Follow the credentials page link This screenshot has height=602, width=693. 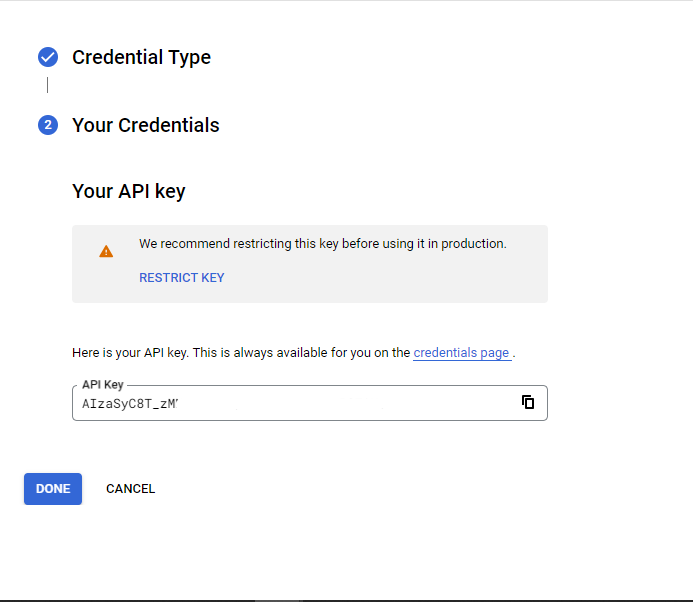(461, 353)
